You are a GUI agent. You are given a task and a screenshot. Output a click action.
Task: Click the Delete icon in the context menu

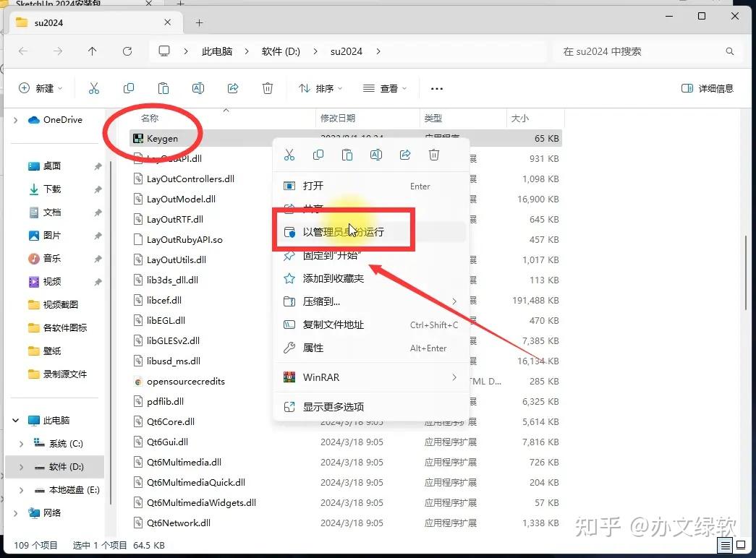pos(434,155)
